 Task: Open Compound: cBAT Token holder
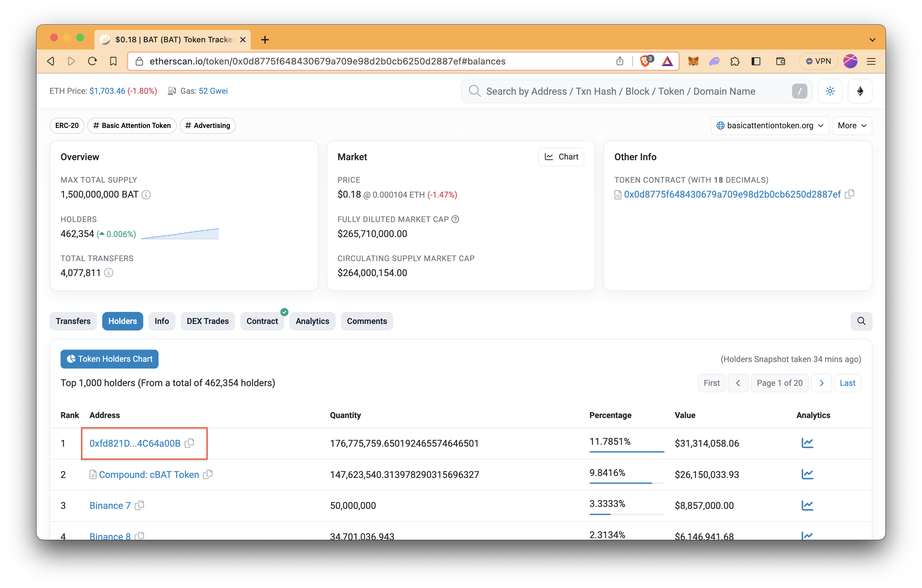point(148,475)
